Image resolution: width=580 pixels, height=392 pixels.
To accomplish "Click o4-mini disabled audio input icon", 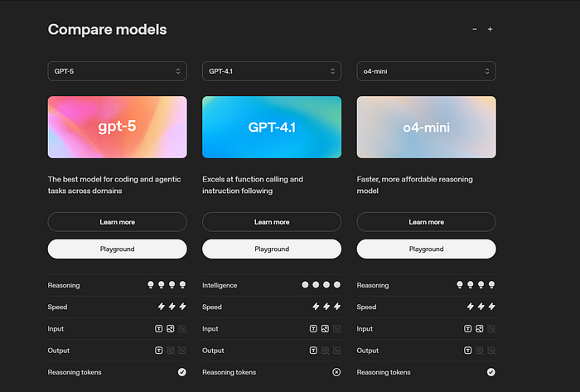I will 491,328.
